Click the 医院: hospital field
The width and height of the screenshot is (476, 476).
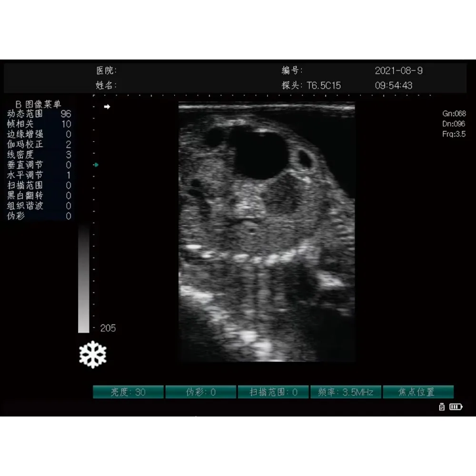click(106, 71)
